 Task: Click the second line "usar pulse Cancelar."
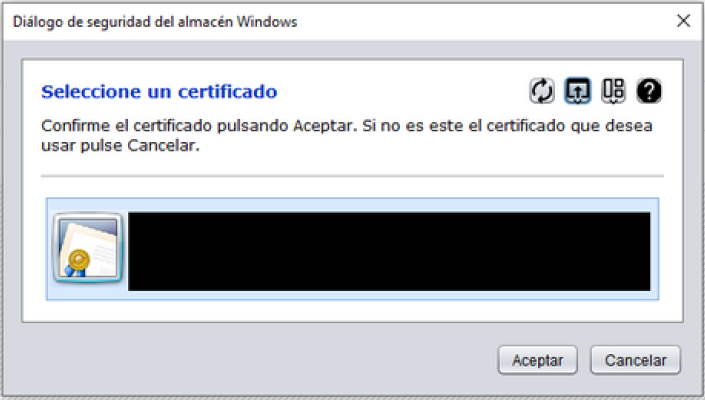(121, 145)
